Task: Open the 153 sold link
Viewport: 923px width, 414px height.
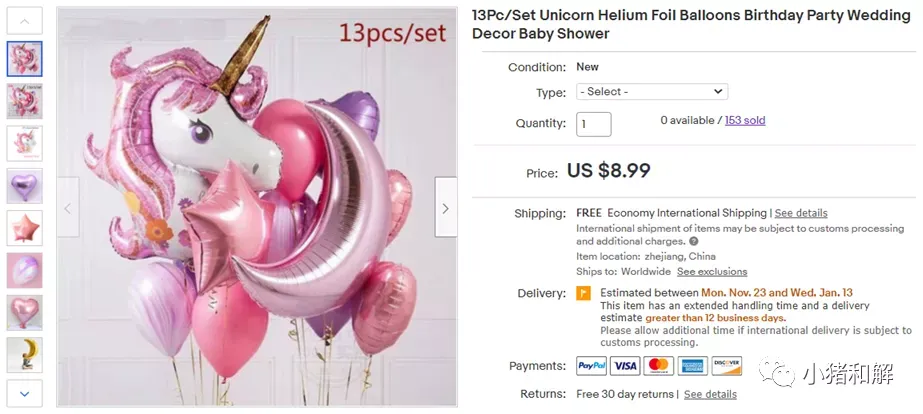Action: click(745, 120)
